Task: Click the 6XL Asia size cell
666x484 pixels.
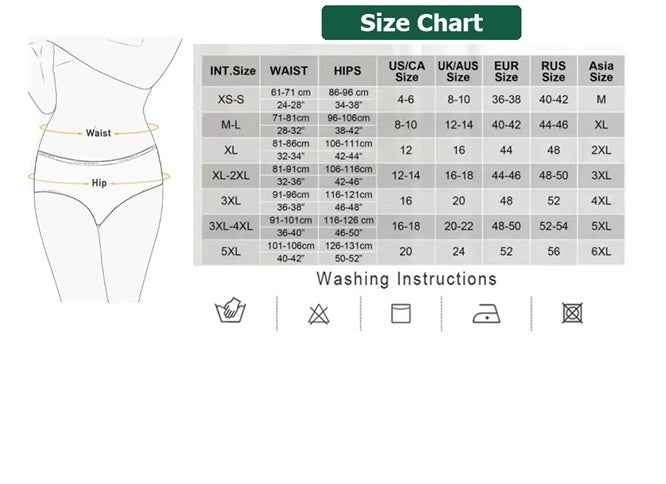Action: pyautogui.click(x=601, y=251)
